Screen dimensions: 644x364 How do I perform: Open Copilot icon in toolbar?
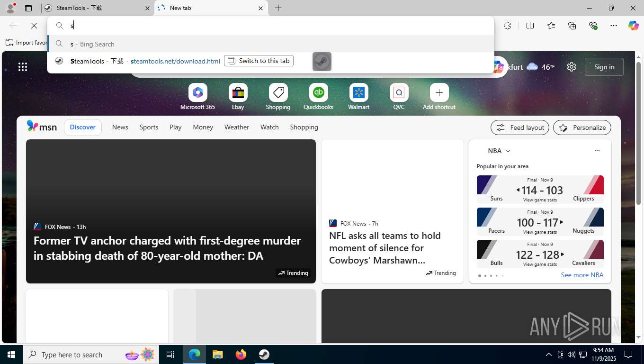[x=634, y=26]
